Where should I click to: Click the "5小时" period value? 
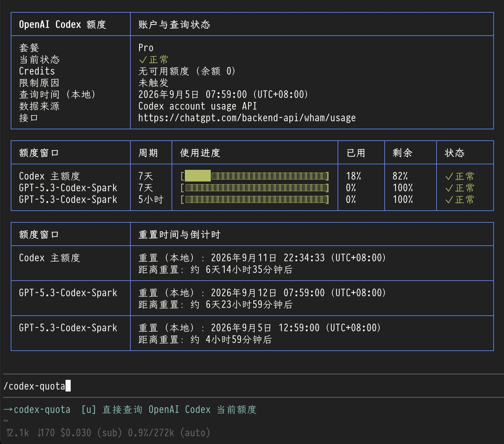click(151, 199)
